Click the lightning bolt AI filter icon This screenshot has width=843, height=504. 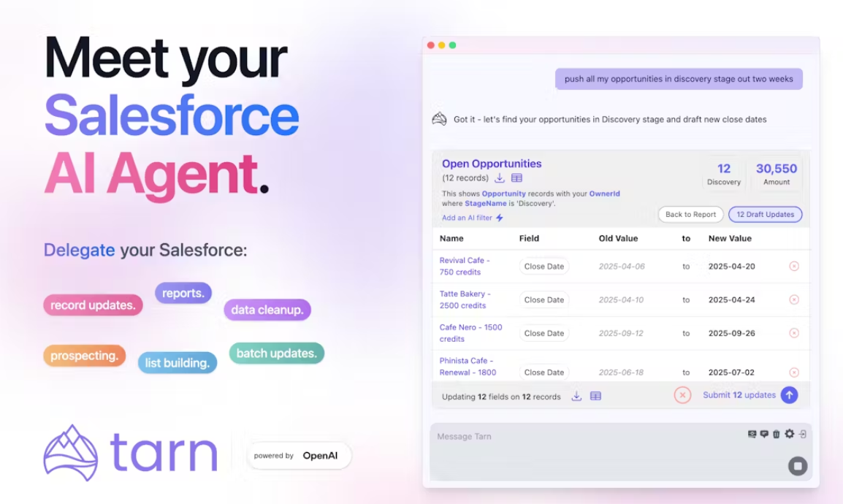(500, 218)
